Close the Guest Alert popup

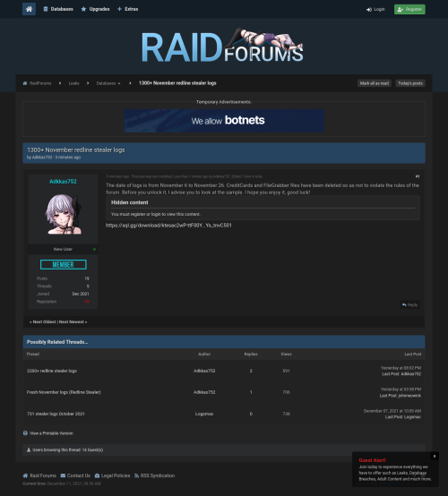point(435,456)
